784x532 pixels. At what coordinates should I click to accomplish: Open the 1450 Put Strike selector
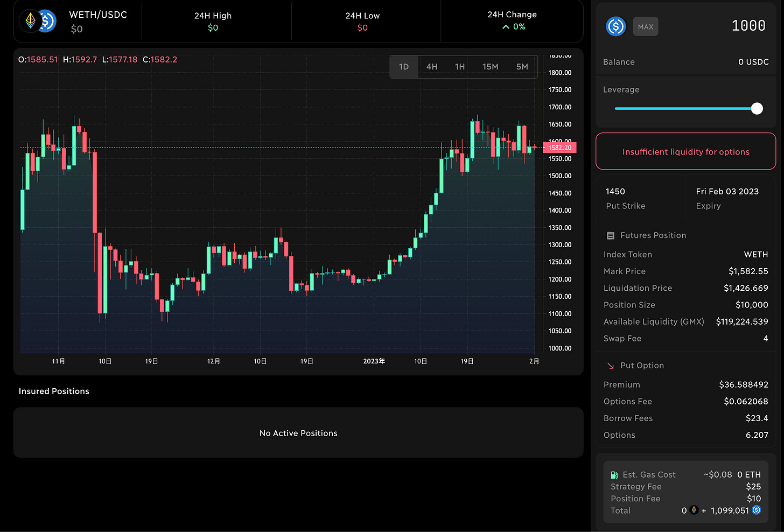(x=641, y=198)
